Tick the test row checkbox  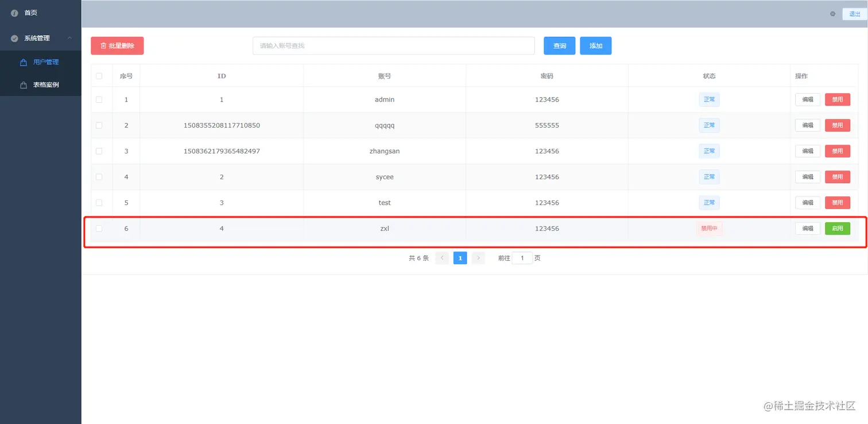tap(99, 203)
